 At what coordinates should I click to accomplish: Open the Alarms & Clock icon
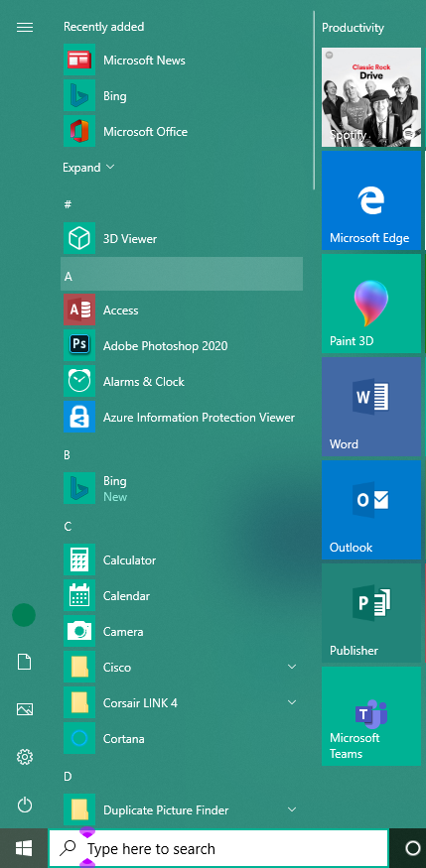(79, 381)
